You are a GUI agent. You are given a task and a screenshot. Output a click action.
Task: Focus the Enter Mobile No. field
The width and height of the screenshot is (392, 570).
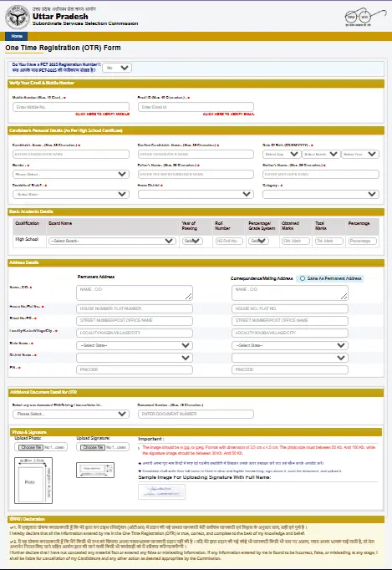pos(71,107)
